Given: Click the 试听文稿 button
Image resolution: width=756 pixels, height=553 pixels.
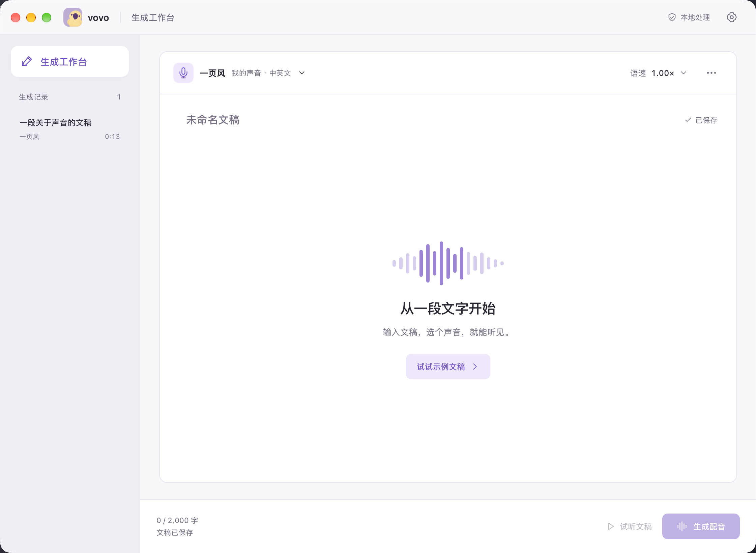Looking at the screenshot, I should click(x=630, y=526).
